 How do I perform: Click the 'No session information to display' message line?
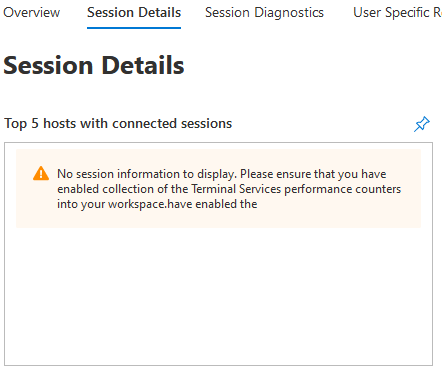pos(222,174)
